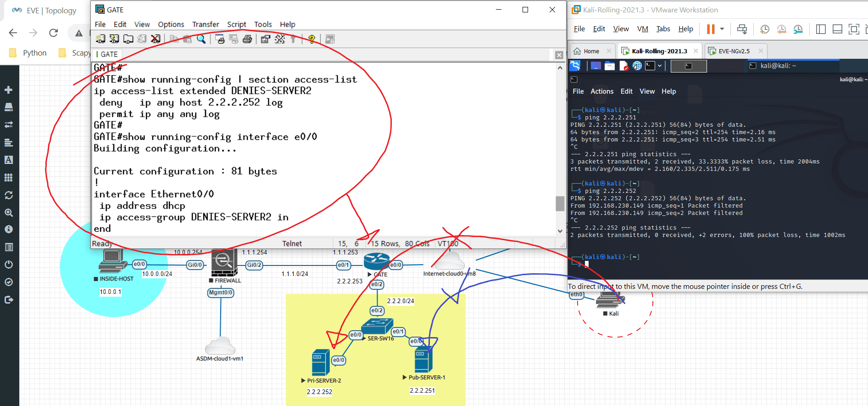Screen dimensions: 868x406
Task: Click the Kali dragon applications menu icon
Action: [x=575, y=66]
